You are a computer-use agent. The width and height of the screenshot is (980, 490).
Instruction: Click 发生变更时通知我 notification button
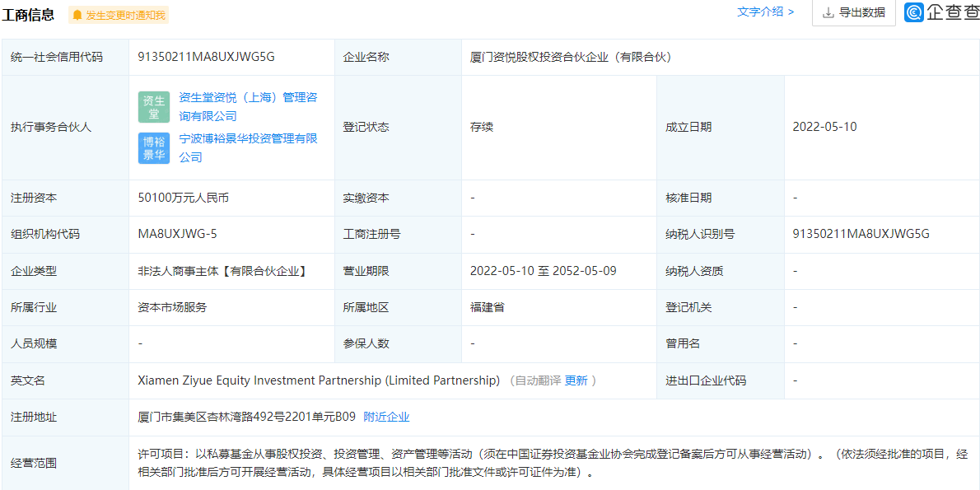click(119, 15)
